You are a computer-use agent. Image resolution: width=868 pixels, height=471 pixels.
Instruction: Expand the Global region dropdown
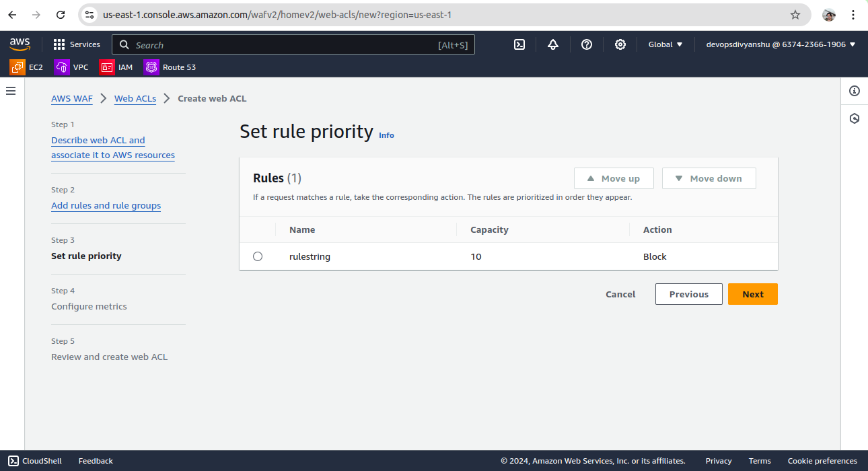pyautogui.click(x=665, y=44)
